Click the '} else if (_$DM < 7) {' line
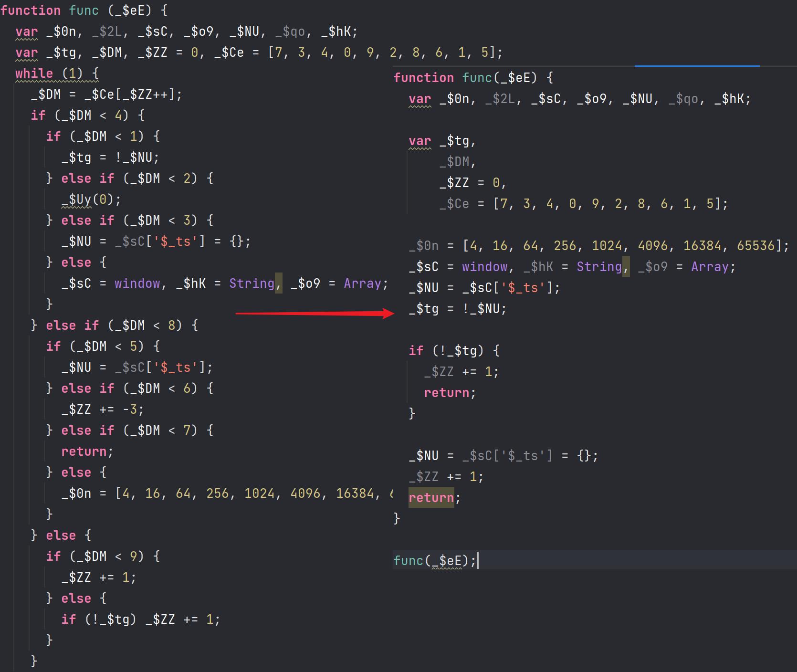This screenshot has height=672, width=797. point(130,430)
